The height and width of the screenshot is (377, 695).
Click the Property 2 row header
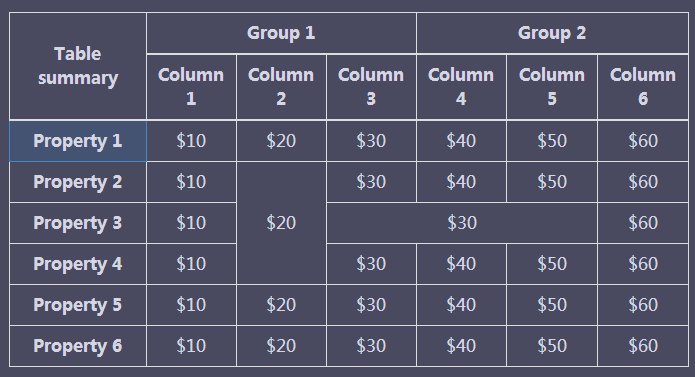point(78,182)
